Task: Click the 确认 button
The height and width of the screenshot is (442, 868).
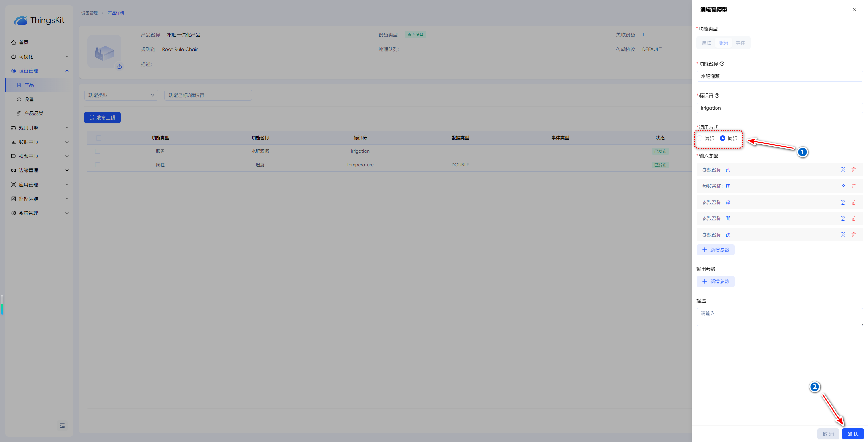Action: (x=852, y=434)
